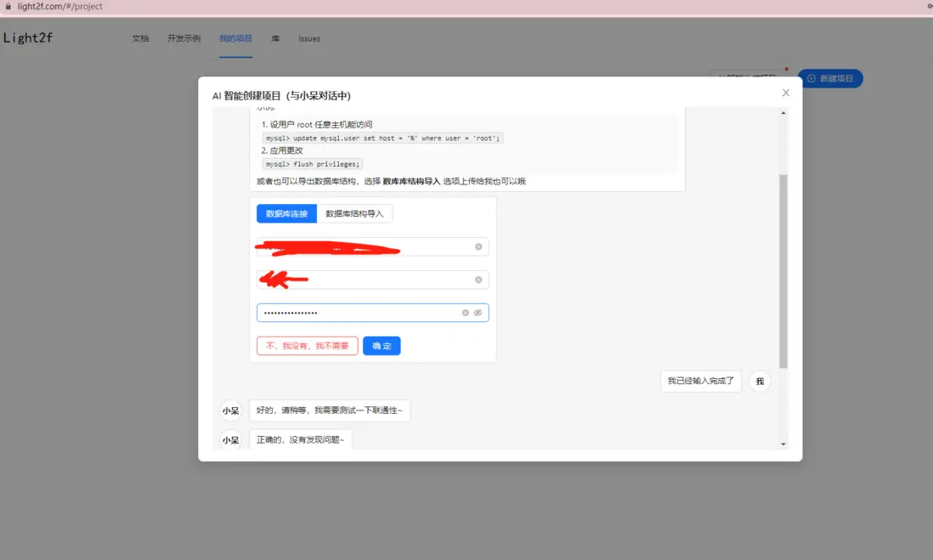Focus the first database address input field
Viewport: 933px width, 560px height.
point(372,246)
